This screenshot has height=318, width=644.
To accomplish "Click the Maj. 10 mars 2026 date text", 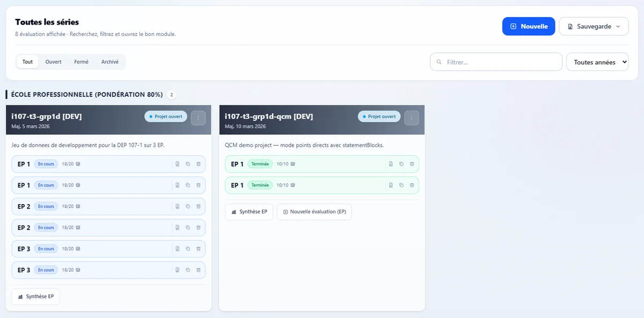I will (245, 126).
